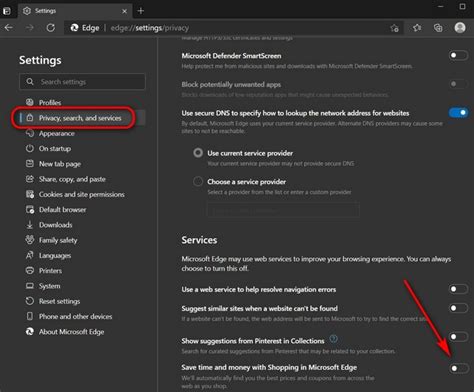Go to the Downloads settings

click(x=56, y=225)
